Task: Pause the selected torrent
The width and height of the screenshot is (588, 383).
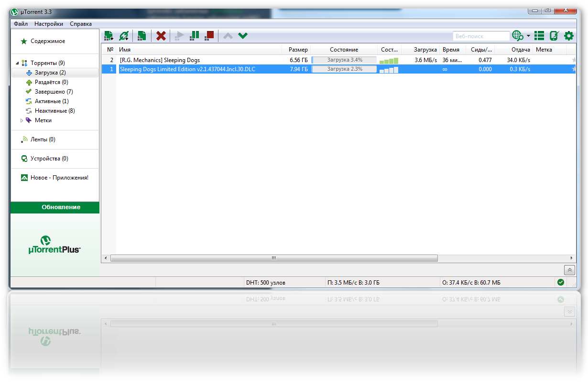Action: tap(194, 36)
